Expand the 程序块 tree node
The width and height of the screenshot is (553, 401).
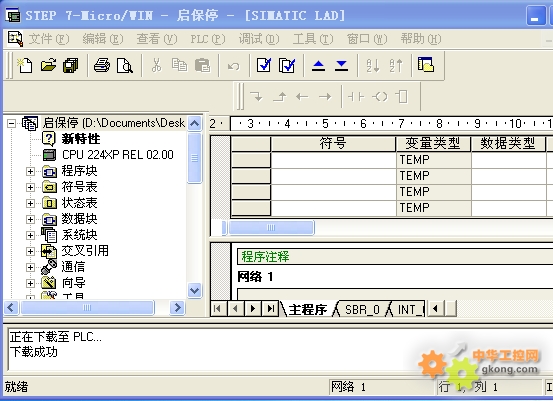pos(30,171)
